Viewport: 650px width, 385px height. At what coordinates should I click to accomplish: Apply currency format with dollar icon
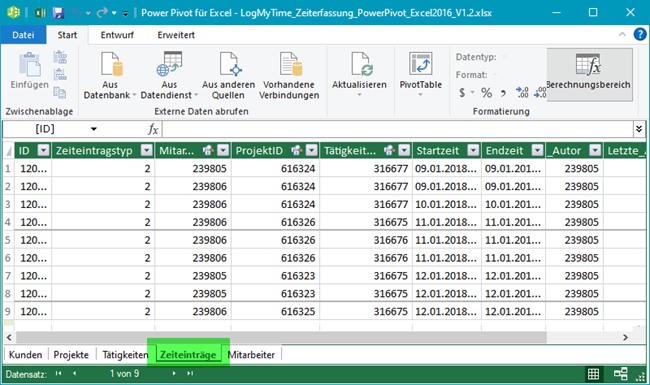coord(462,92)
